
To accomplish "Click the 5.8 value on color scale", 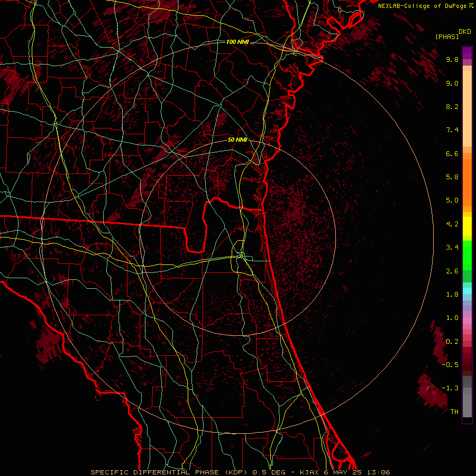I will (x=452, y=177).
